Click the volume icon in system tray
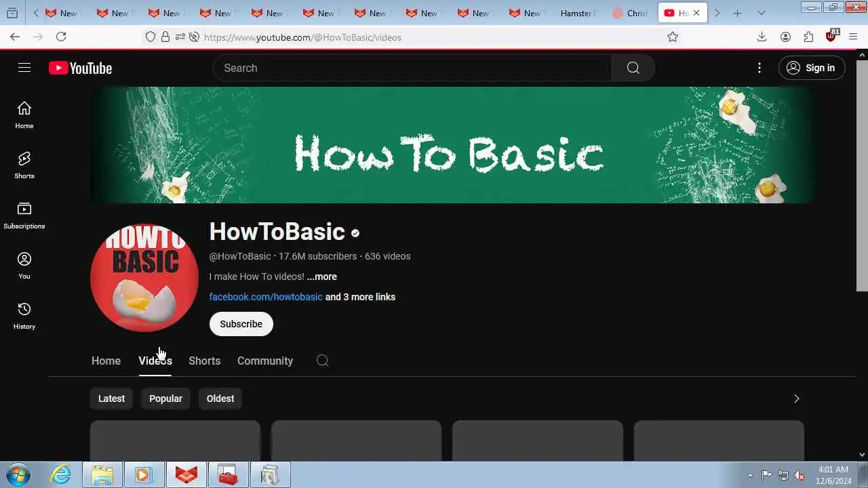The width and height of the screenshot is (868, 488). 800,475
